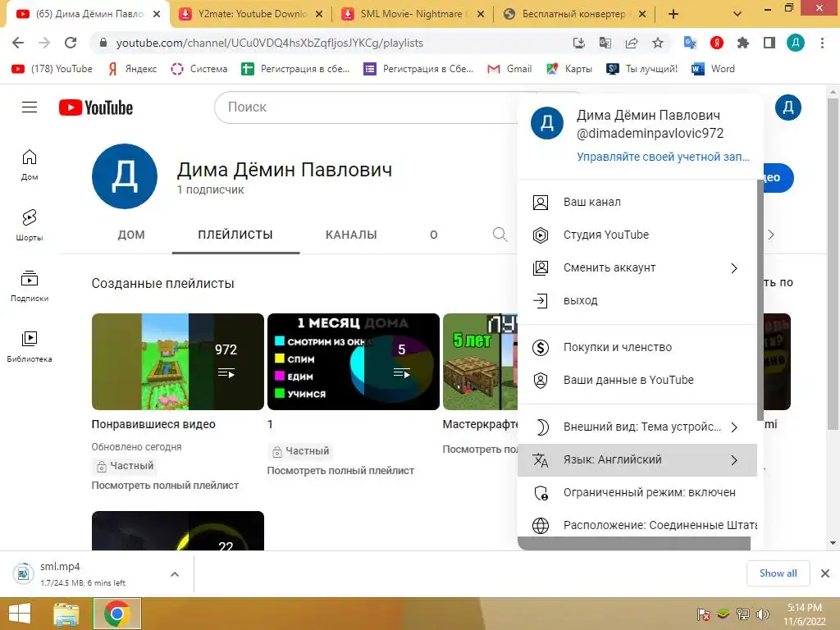
Task: Click the share page icon in address bar
Action: tap(632, 43)
